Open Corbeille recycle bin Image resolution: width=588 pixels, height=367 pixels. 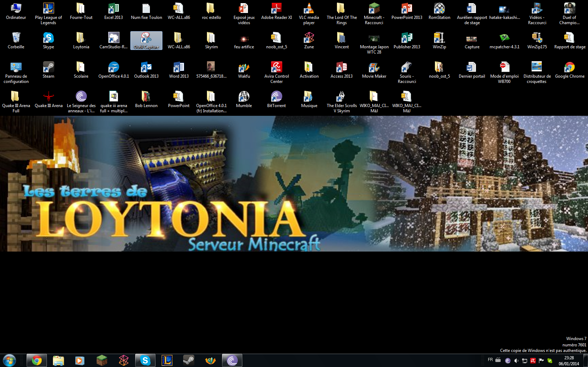pos(16,41)
